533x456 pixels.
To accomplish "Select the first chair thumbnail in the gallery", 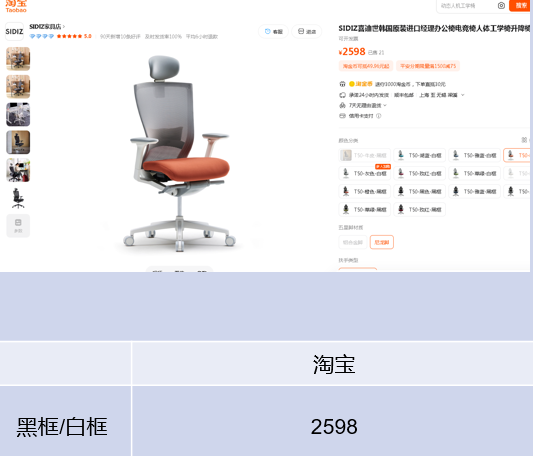I will click(x=18, y=59).
